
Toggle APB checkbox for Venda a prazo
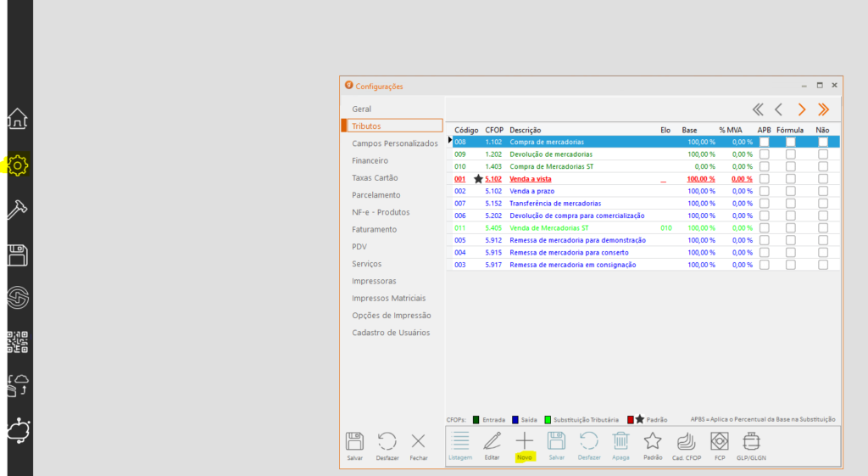coord(764,192)
